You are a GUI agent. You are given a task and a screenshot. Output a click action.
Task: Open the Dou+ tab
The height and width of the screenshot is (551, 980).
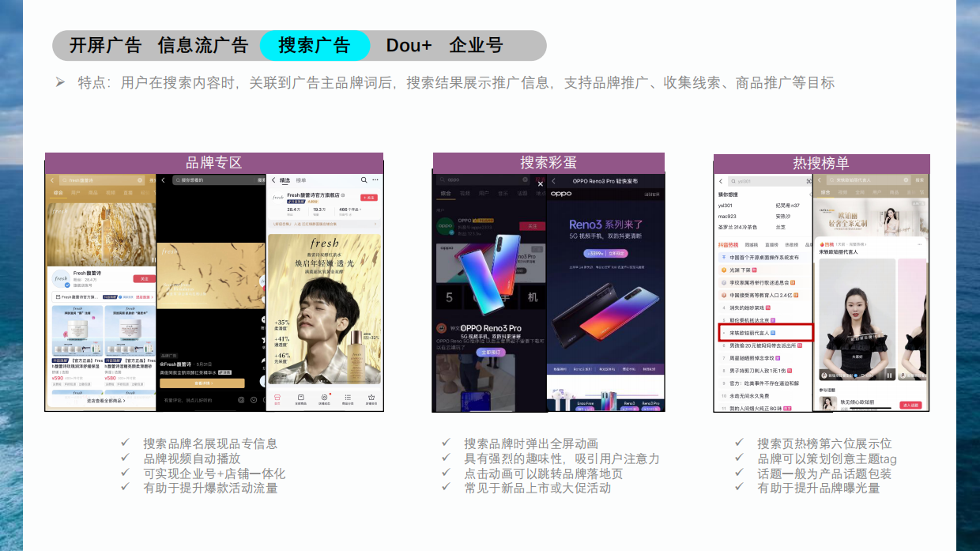(x=409, y=46)
